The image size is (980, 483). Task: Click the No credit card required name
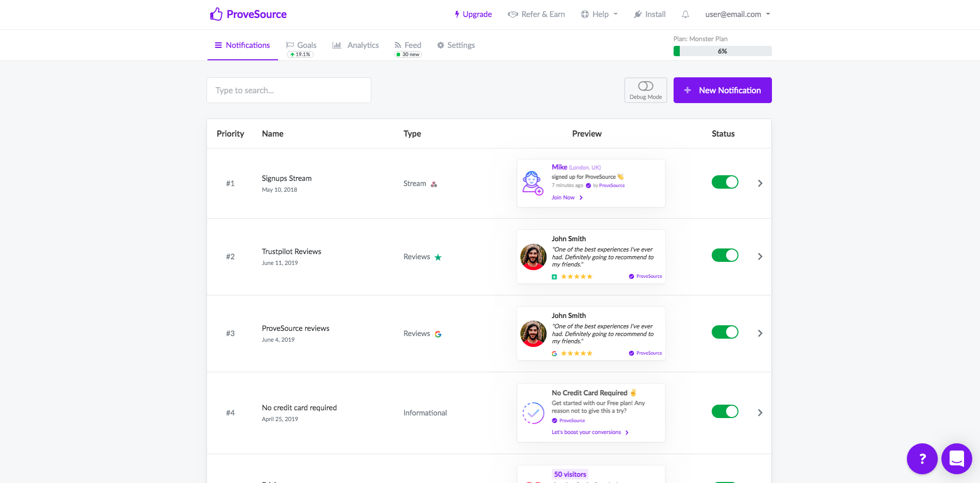click(x=299, y=408)
